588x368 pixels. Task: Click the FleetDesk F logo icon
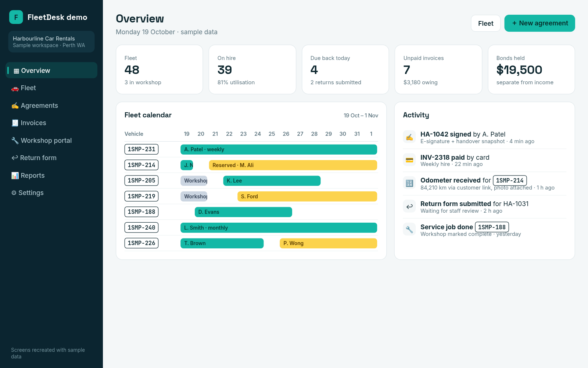(16, 17)
